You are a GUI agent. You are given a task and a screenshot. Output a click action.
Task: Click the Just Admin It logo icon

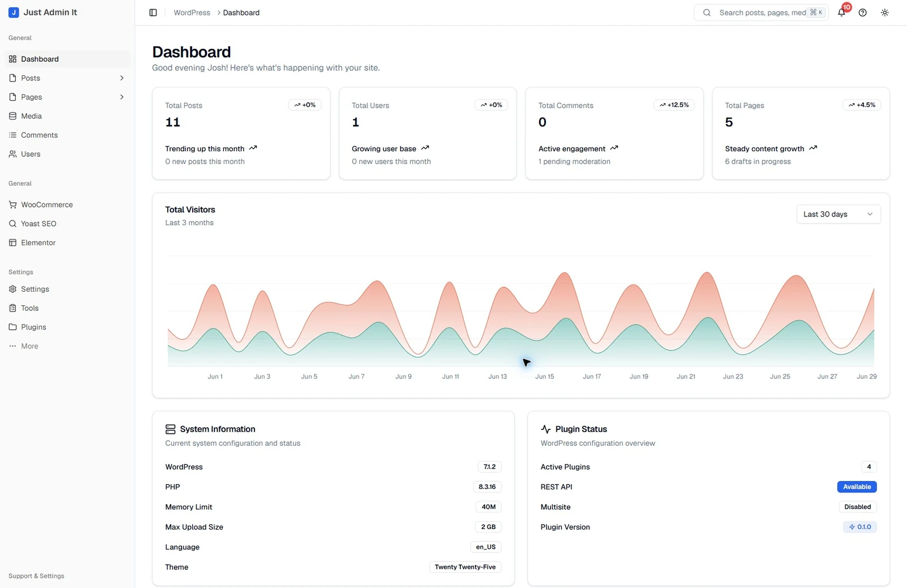tap(14, 12)
